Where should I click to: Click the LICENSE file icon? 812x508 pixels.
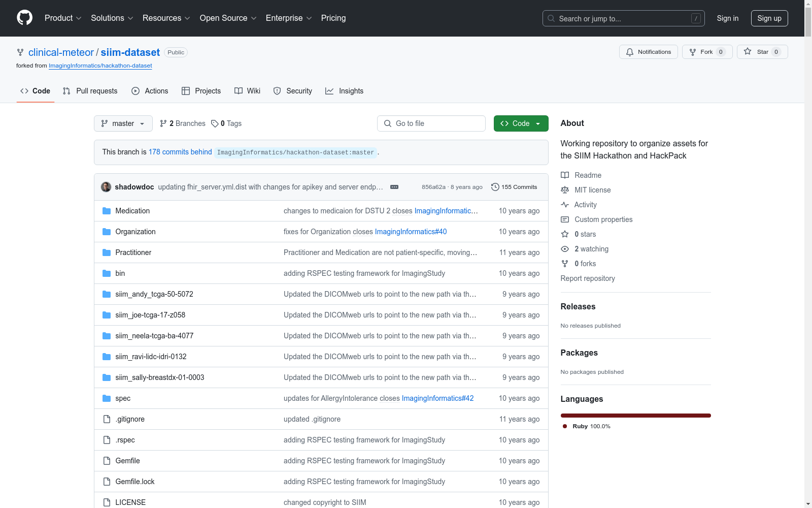point(107,502)
